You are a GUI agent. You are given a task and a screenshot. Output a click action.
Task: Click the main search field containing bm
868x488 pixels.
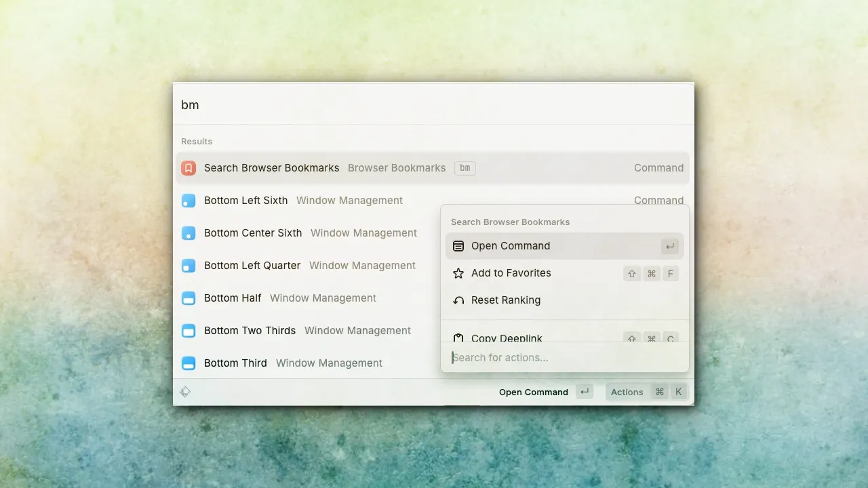(433, 104)
